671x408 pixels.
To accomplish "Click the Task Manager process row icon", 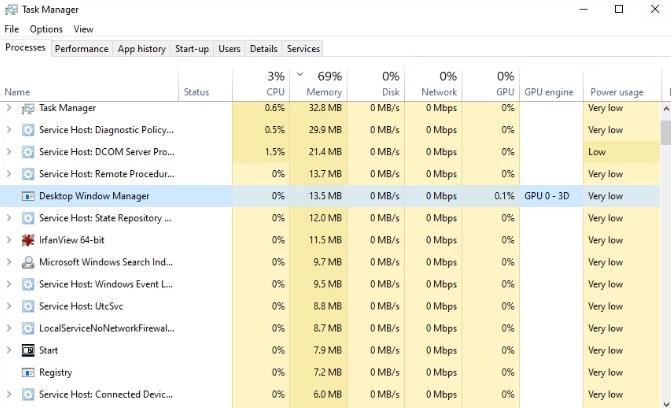I will [x=28, y=108].
